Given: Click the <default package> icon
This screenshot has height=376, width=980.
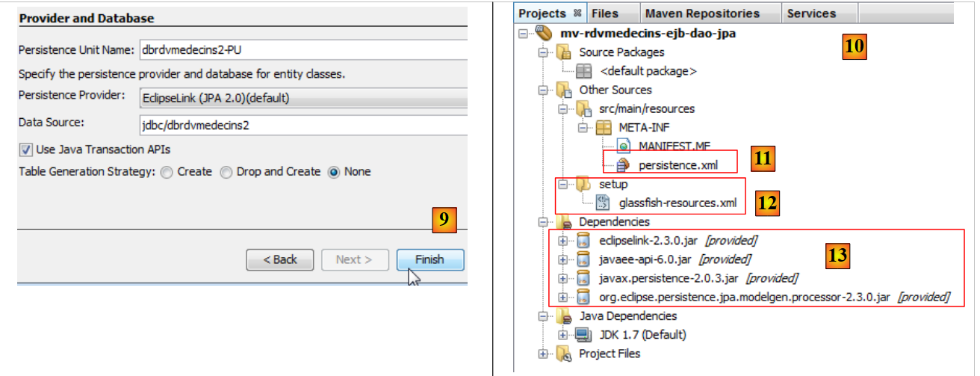Looking at the screenshot, I should pyautogui.click(x=584, y=71).
